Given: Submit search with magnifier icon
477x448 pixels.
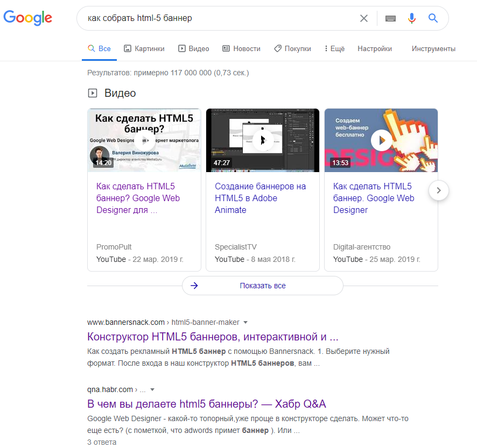Looking at the screenshot, I should (x=433, y=18).
